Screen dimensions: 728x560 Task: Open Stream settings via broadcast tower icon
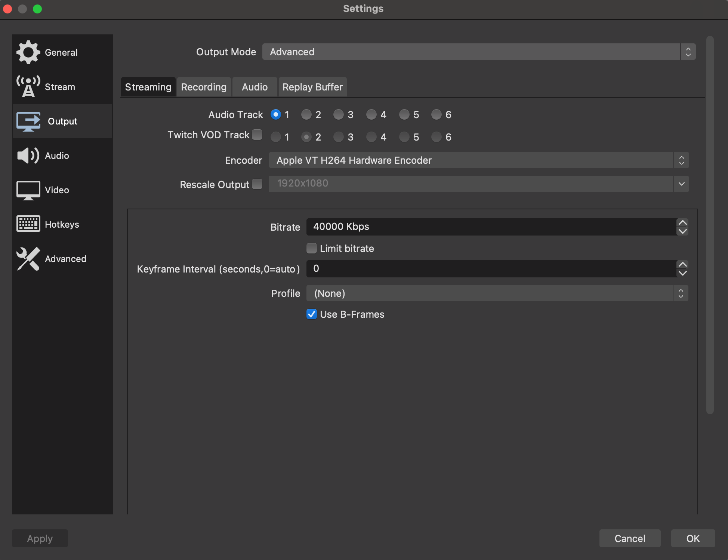pos(28,87)
